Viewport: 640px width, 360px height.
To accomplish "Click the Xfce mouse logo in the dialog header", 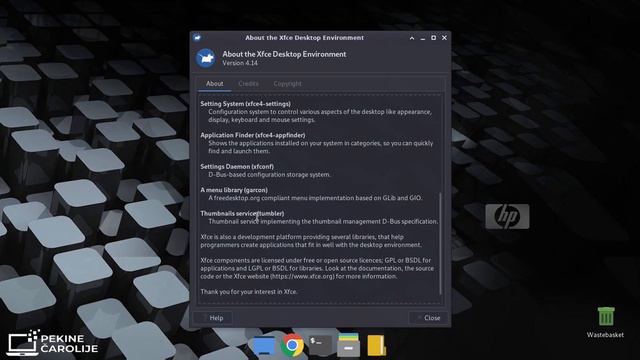I will [x=205, y=58].
